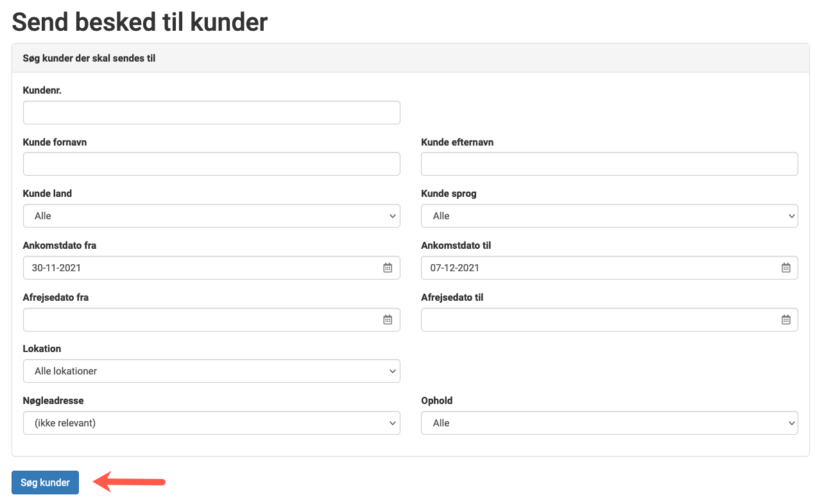Open the Lokation dropdown

(212, 371)
